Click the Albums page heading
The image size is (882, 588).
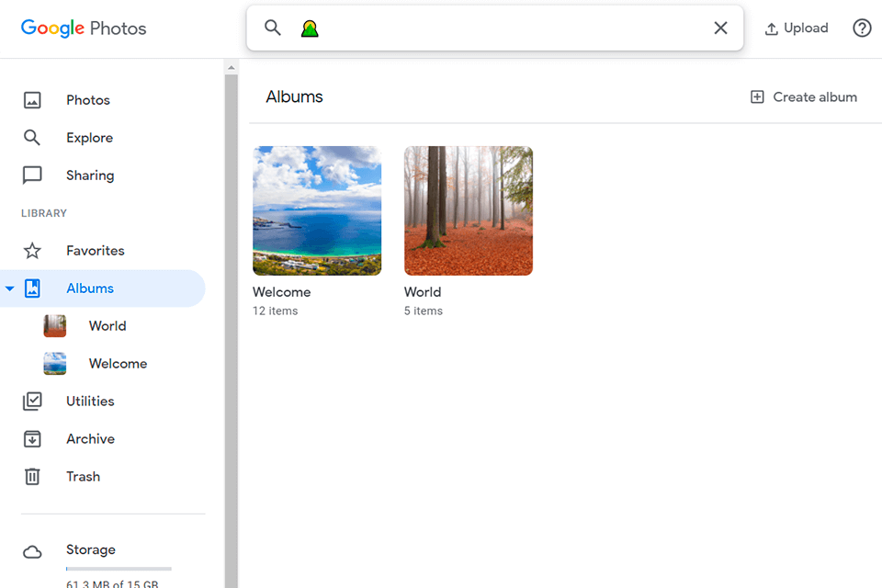(294, 96)
